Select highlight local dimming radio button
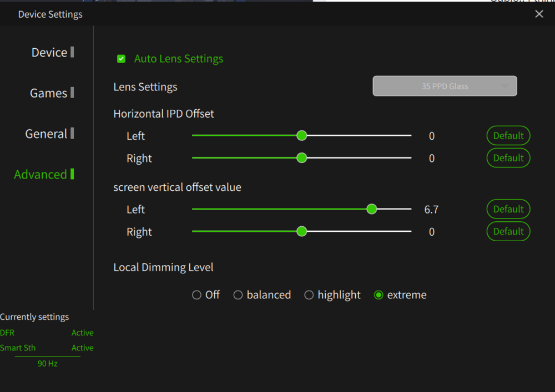 pyautogui.click(x=309, y=295)
